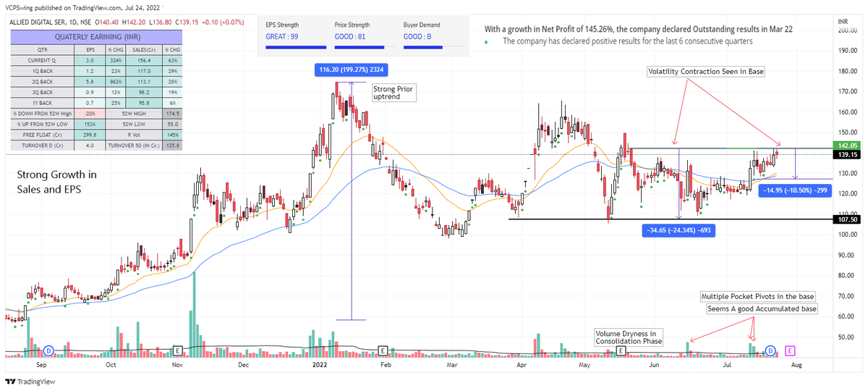
Task: Click the blue D dividend marker in late July
Action: [x=770, y=350]
